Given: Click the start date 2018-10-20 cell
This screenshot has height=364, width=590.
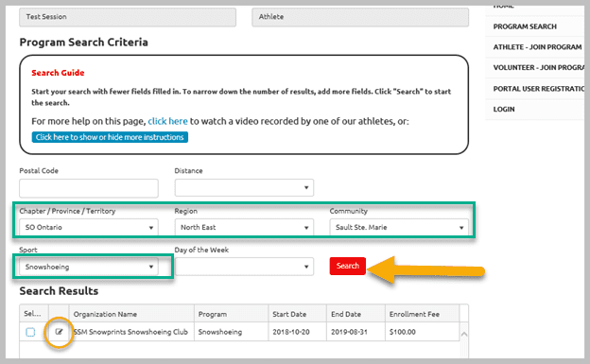Looking at the screenshot, I should tap(297, 332).
